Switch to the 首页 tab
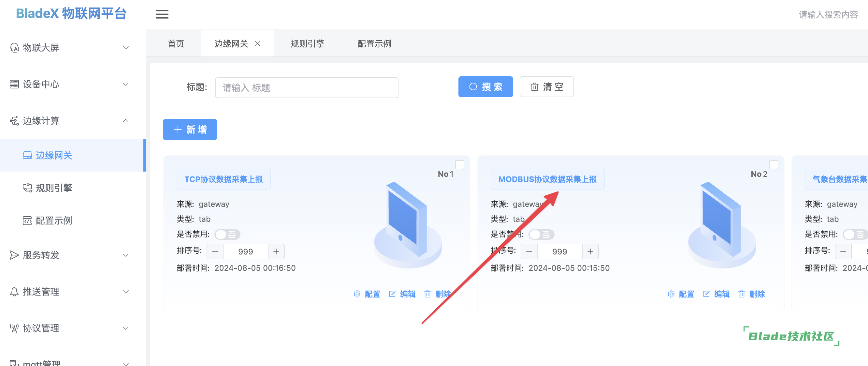The height and width of the screenshot is (366, 868). (x=176, y=43)
